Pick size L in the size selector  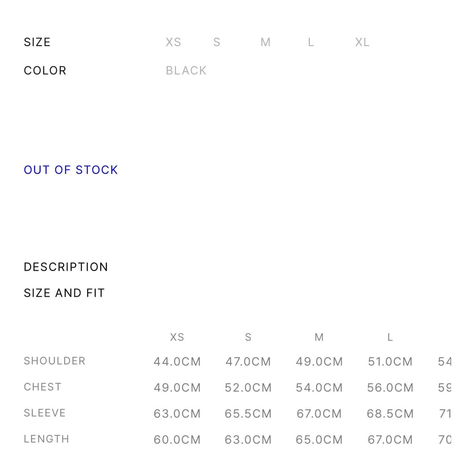[311, 42]
